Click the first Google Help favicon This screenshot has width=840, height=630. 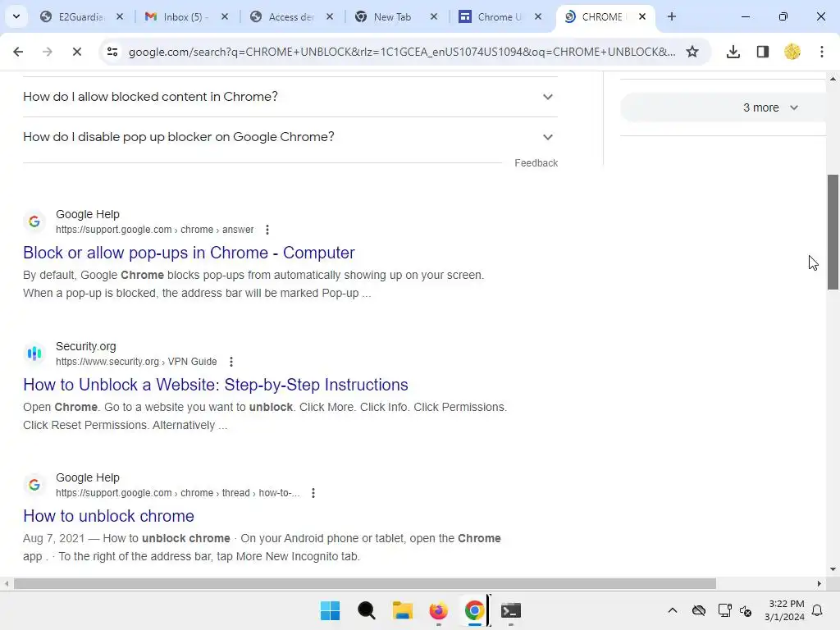coord(34,221)
